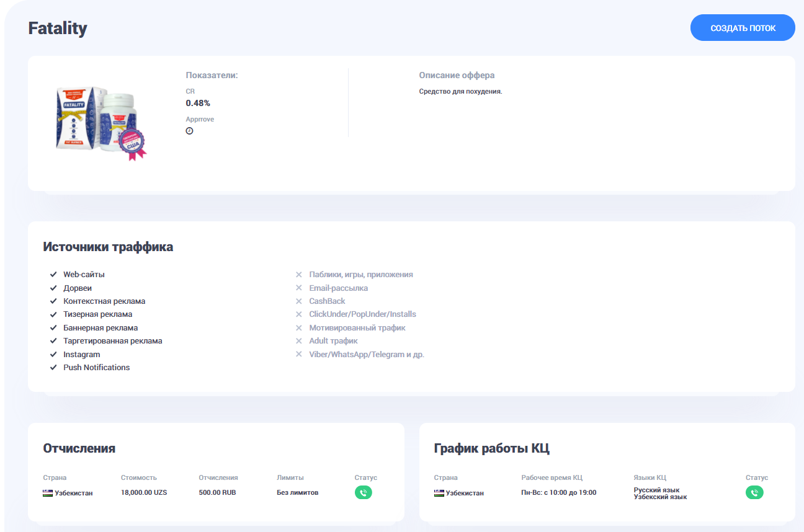Screen dimensions: 804x532
Task: Click the checkmark next to Дорвеи
Action: click(53, 288)
